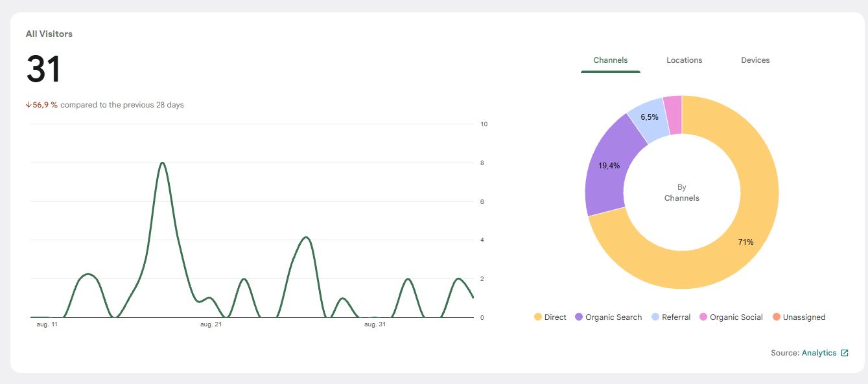The width and height of the screenshot is (868, 384).
Task: Click the All Visitors heading
Action: (49, 34)
